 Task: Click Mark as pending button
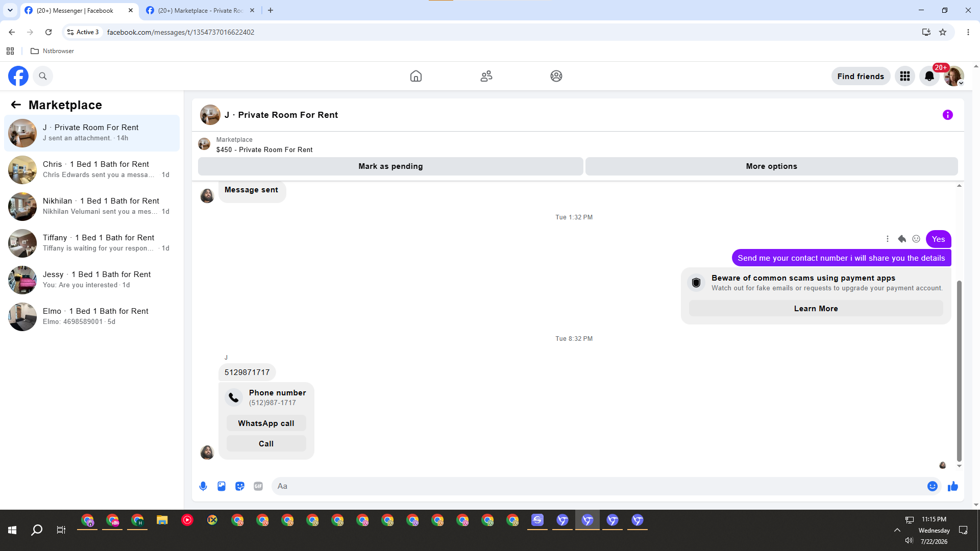point(390,166)
